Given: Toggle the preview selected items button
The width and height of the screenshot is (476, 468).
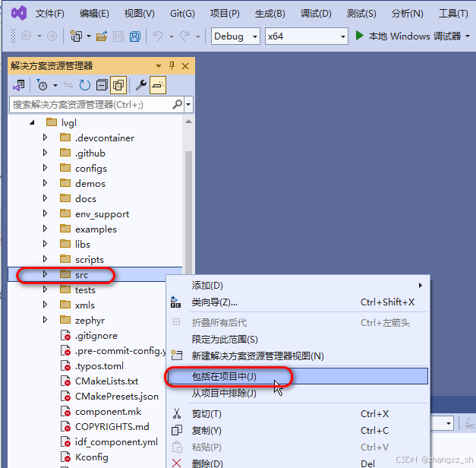Looking at the screenshot, I should tap(158, 85).
